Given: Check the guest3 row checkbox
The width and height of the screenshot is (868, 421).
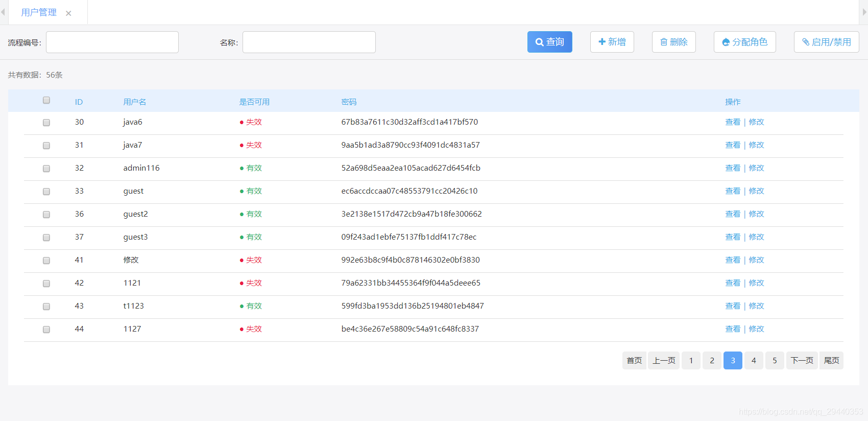Looking at the screenshot, I should (46, 238).
